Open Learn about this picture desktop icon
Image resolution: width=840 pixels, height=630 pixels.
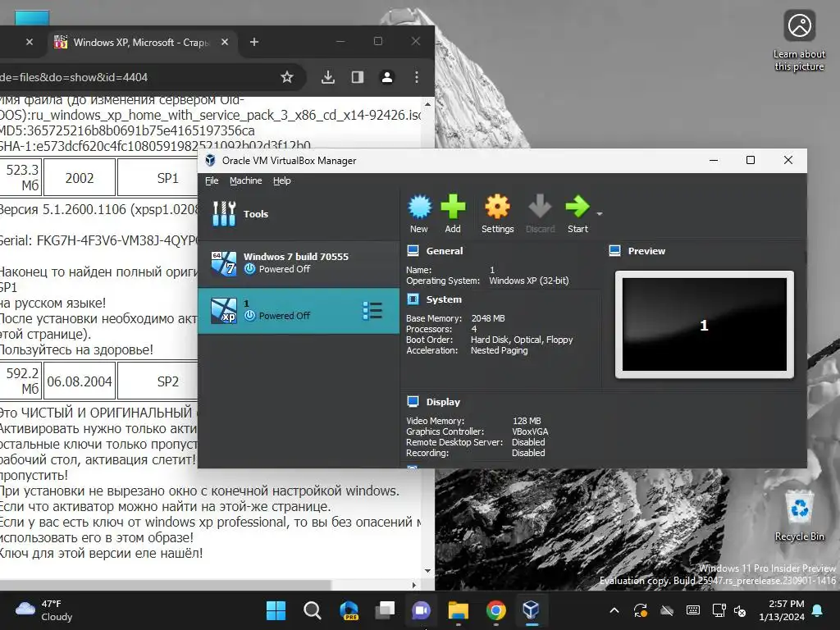(x=799, y=41)
